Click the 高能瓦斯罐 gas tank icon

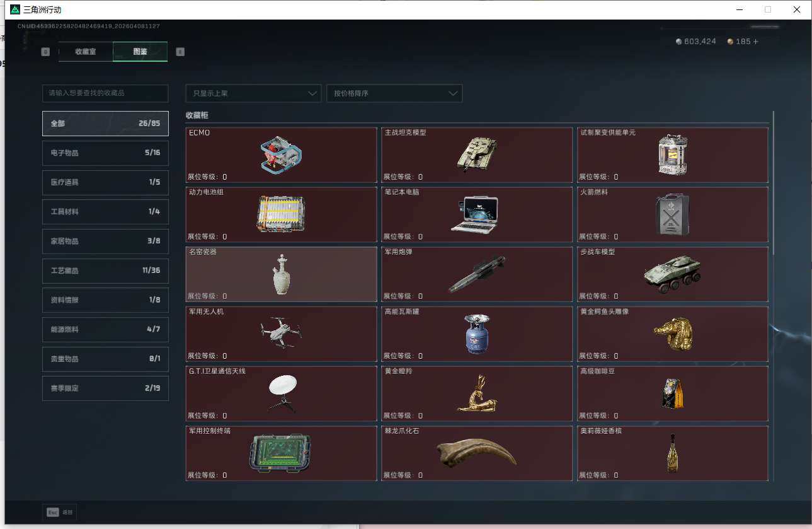477,334
